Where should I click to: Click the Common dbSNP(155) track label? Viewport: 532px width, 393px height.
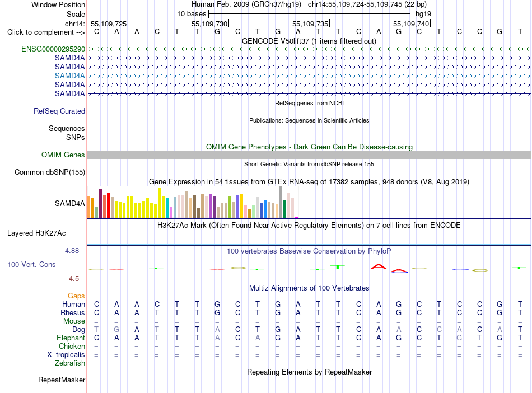pos(50,172)
